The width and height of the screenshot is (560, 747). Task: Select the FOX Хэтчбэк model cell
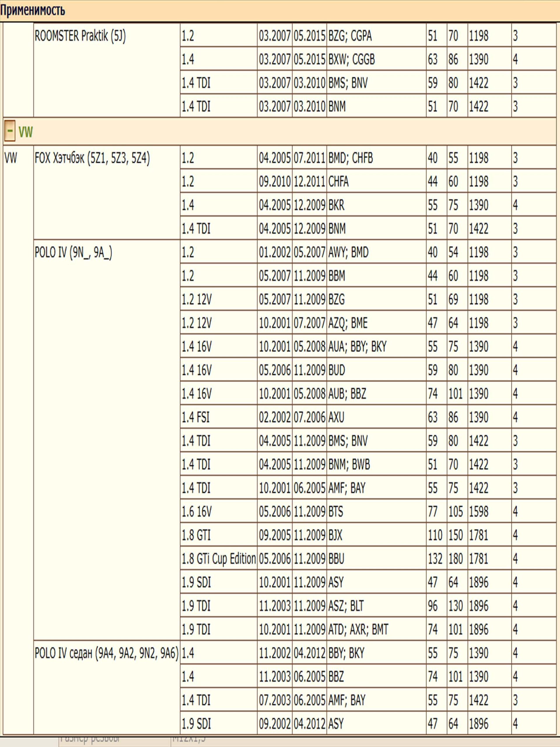pos(92,158)
